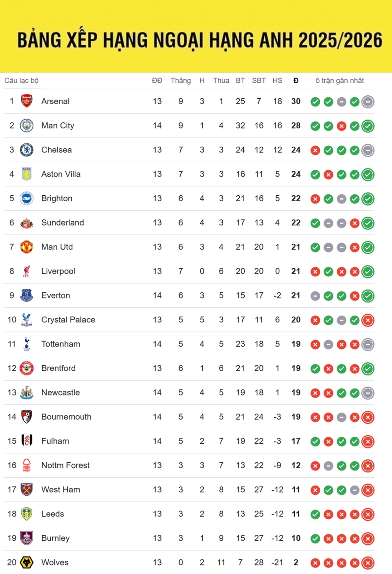Screen dimensions: 392x574
Task: Click the Đ points column header
Action: click(x=296, y=81)
